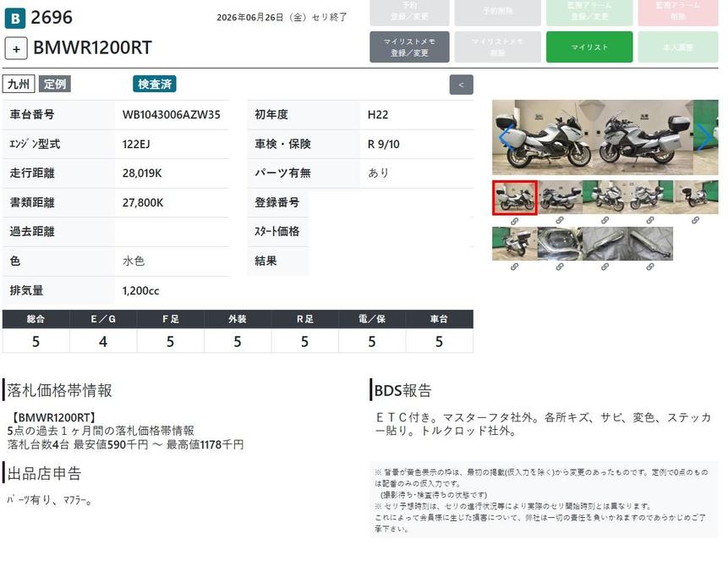728x567 pixels.
Task: Show the next bike photo with the right arrow
Action: click(705, 138)
